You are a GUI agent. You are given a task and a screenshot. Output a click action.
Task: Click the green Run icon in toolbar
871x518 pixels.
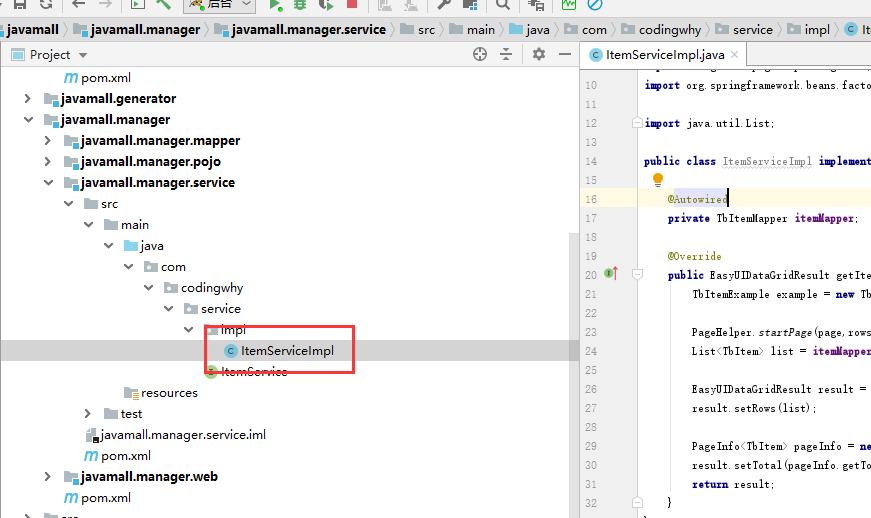coord(275,5)
